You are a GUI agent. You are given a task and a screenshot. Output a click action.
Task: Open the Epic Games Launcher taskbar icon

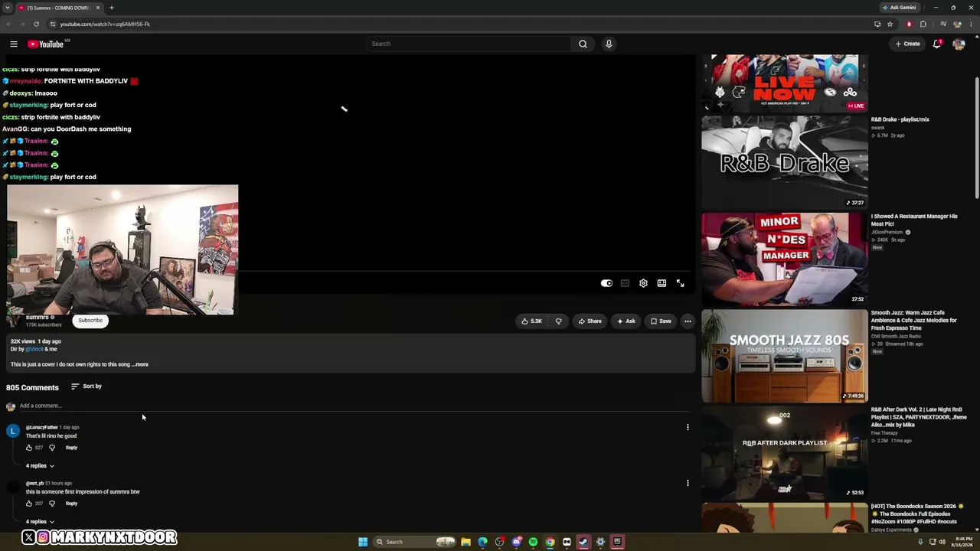[617, 542]
